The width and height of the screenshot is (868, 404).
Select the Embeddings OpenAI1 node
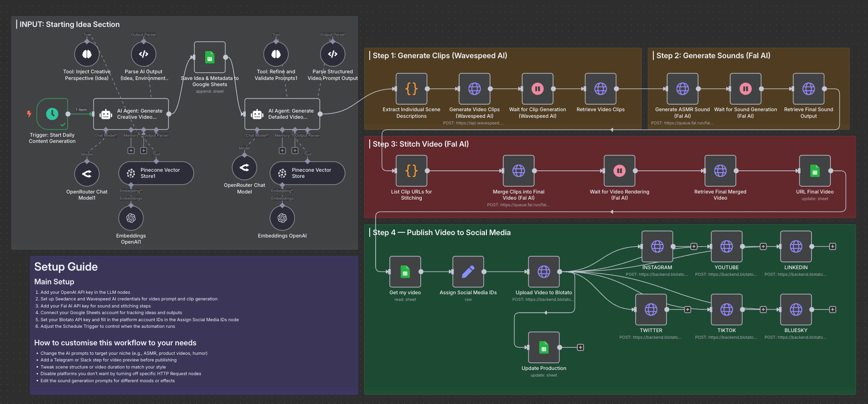(x=131, y=218)
